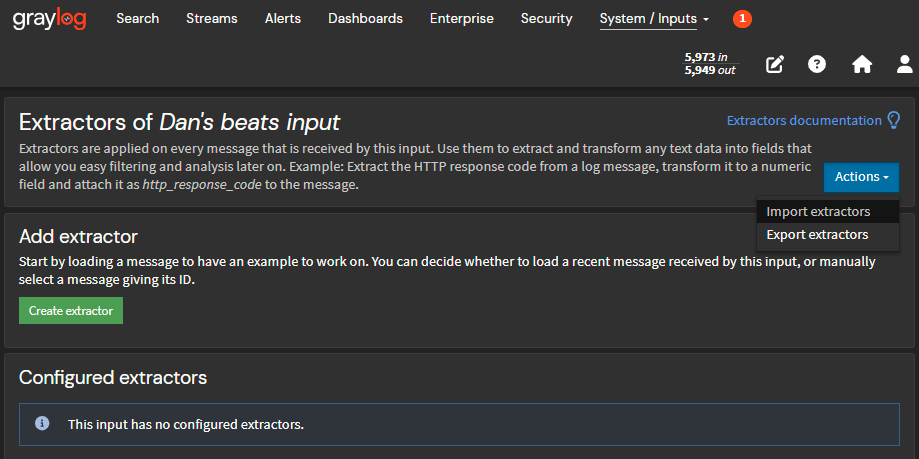Click the Graylog logo
Image resolution: width=919 pixels, height=459 pixels.
pyautogui.click(x=49, y=19)
